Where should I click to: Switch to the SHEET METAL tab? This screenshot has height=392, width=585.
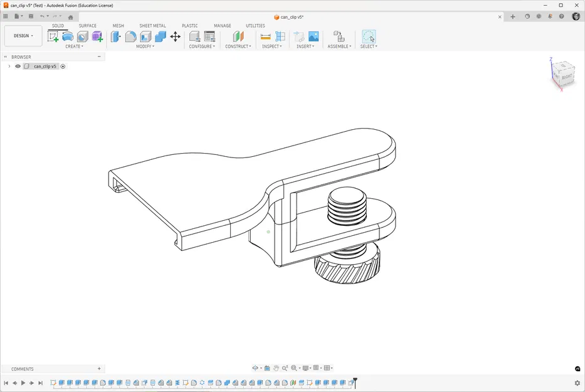coord(152,26)
